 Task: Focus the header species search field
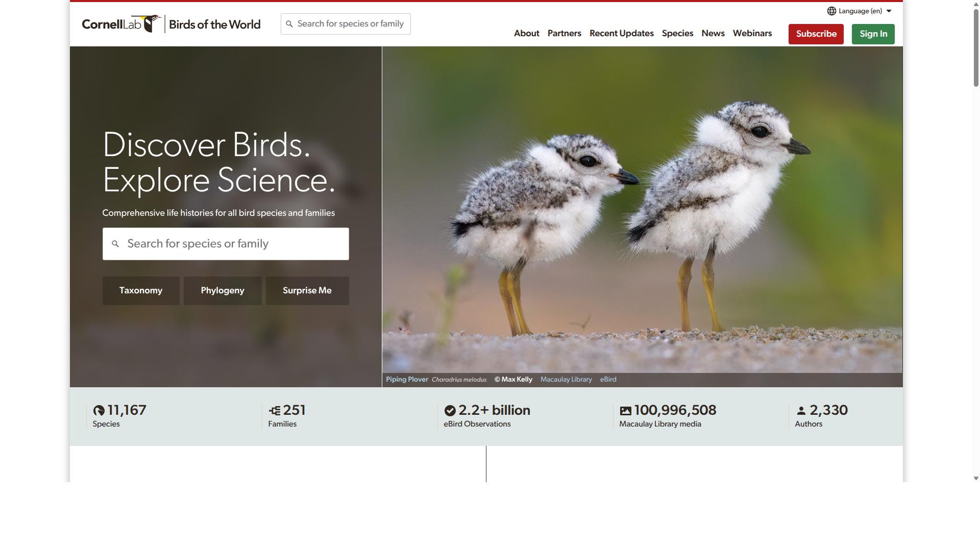pyautogui.click(x=346, y=24)
